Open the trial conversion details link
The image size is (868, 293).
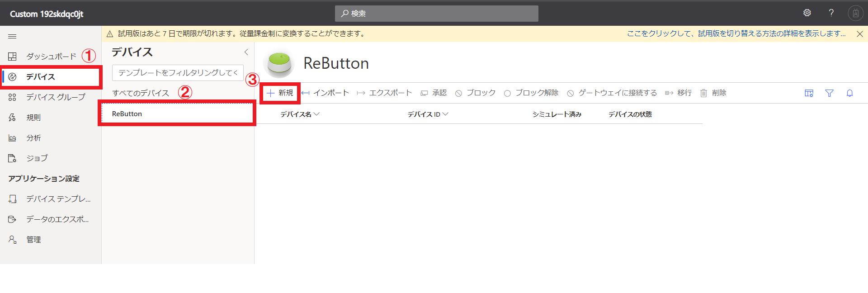[x=736, y=33]
